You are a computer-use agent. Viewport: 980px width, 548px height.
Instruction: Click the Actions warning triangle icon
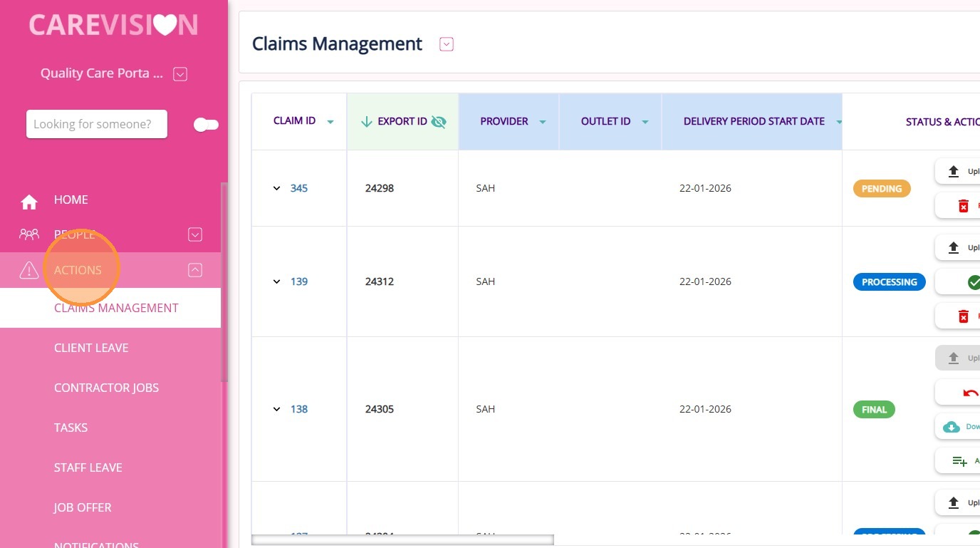coord(29,270)
